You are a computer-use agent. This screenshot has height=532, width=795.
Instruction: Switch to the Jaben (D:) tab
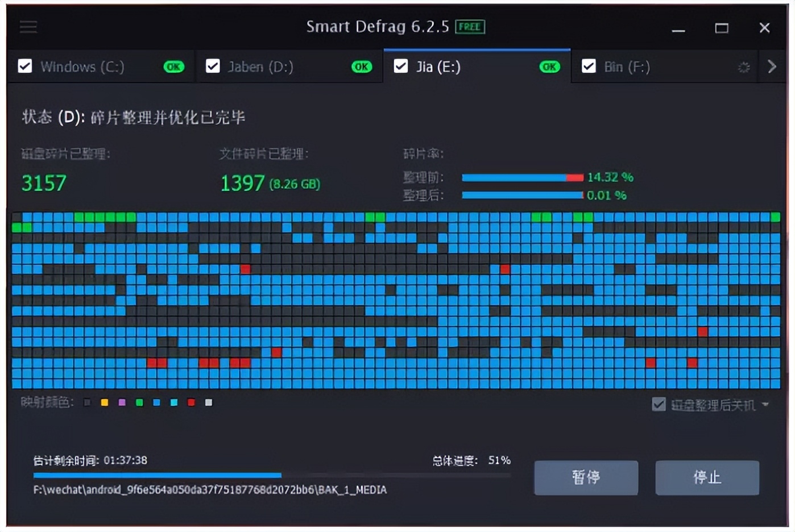point(289,66)
